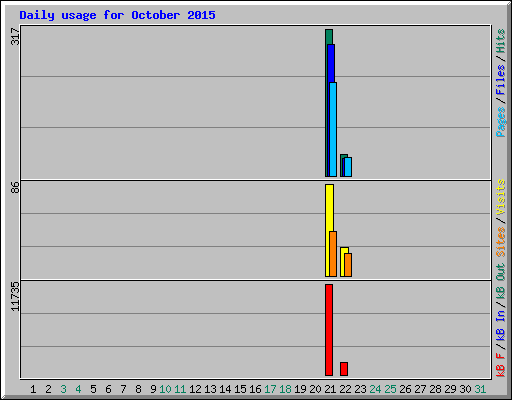Click day 22 on the x-axis
Screen dimensions: 512x400
[345, 389]
